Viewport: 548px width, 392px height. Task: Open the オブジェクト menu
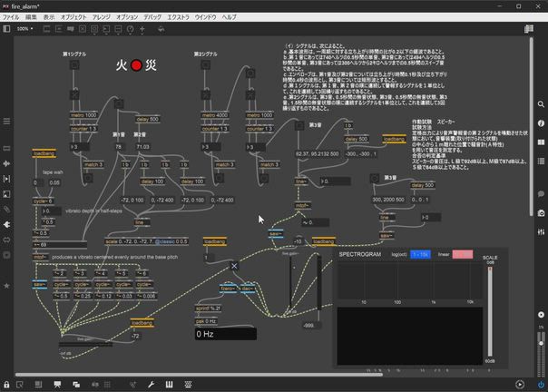[73, 17]
